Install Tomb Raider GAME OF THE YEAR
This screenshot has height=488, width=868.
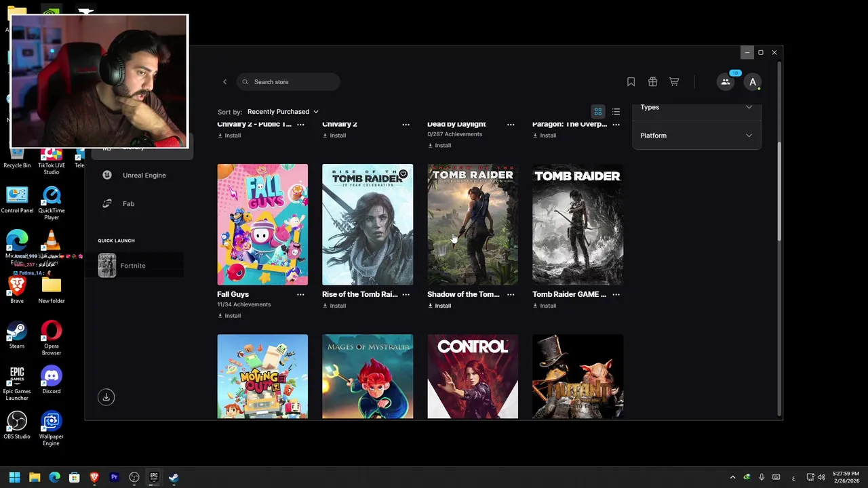[545, 306]
